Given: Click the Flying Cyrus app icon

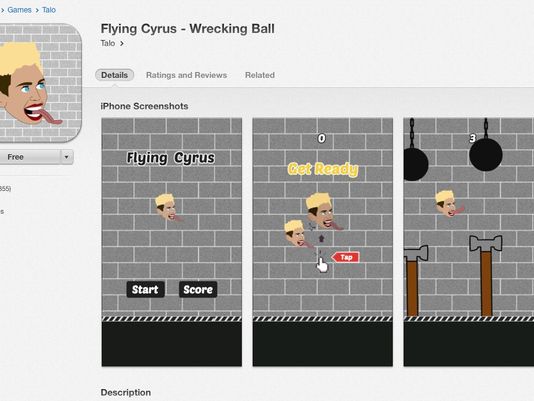Looking at the screenshot, I should [40, 82].
